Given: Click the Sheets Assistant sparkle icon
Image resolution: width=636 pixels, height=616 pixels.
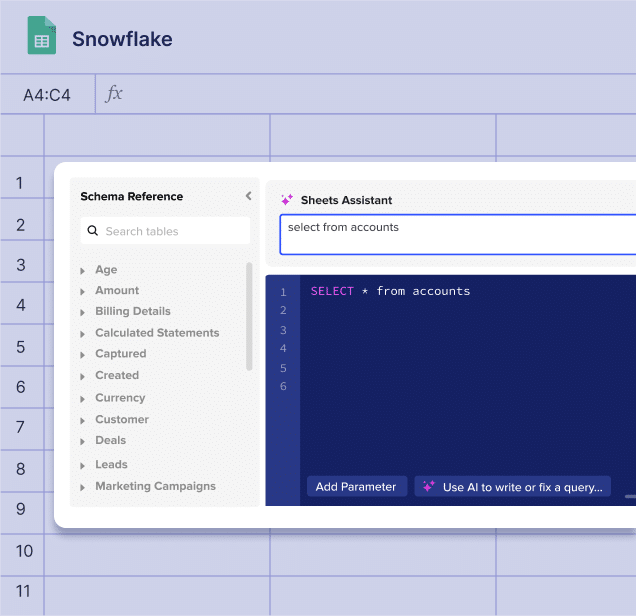Looking at the screenshot, I should coord(287,200).
